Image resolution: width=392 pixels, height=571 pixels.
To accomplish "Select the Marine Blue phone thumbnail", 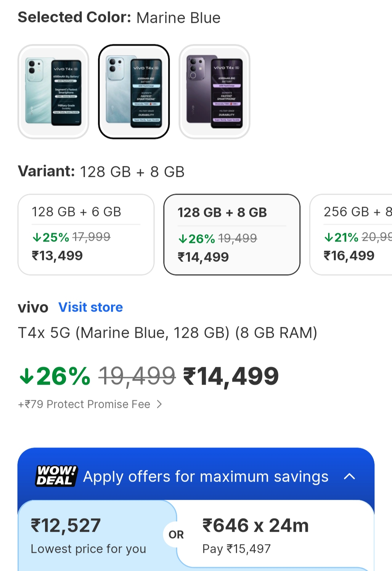I will coord(134,92).
